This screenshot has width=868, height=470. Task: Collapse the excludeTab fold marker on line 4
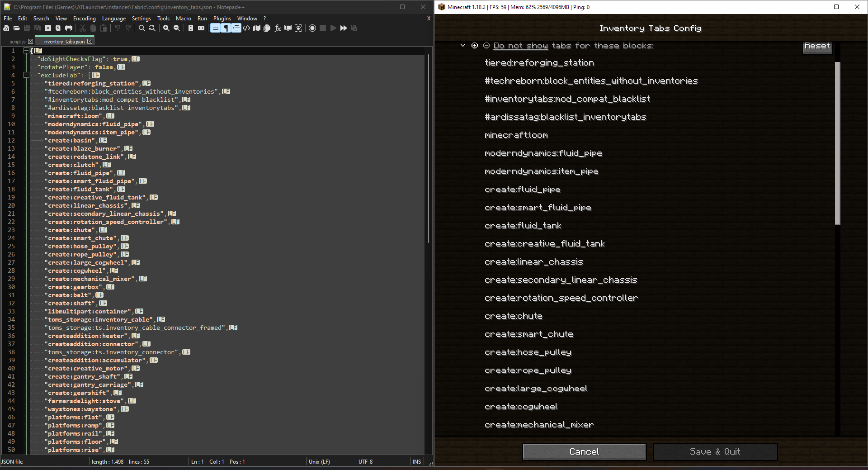pyautogui.click(x=26, y=75)
